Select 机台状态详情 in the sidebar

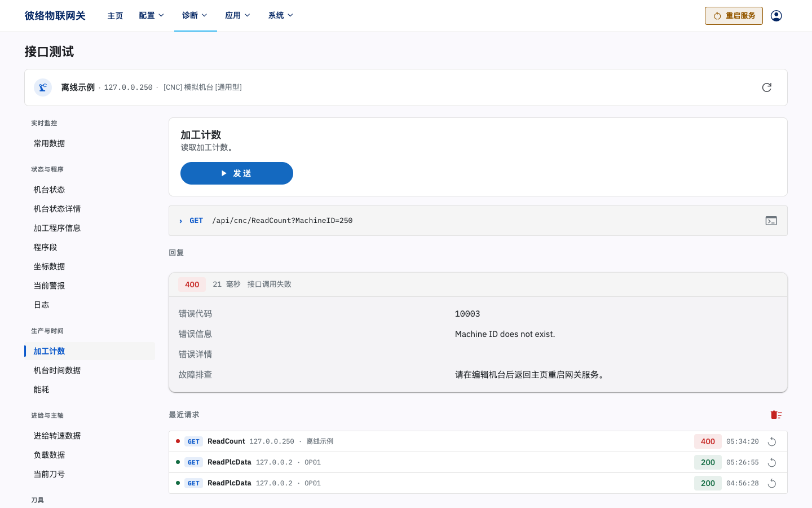click(90, 209)
